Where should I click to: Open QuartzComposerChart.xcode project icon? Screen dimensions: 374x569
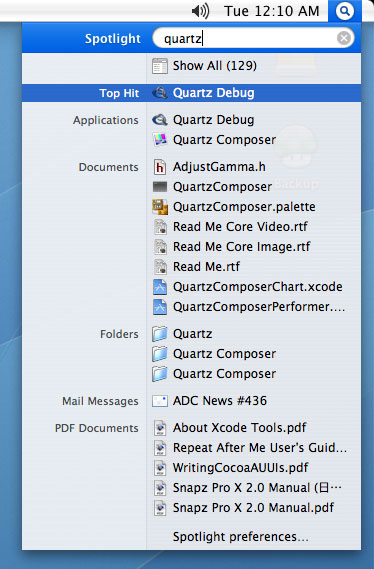pyautogui.click(x=160, y=287)
